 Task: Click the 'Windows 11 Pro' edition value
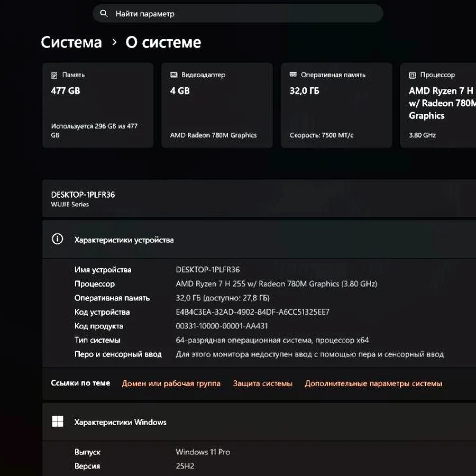203,452
